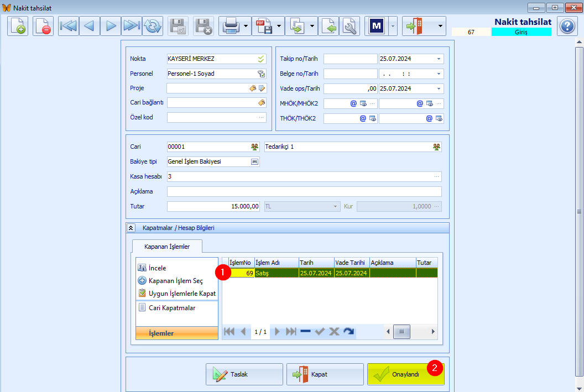This screenshot has height=392, width=584.
Task: Click the Vade Tarihi column header
Action: [352, 263]
